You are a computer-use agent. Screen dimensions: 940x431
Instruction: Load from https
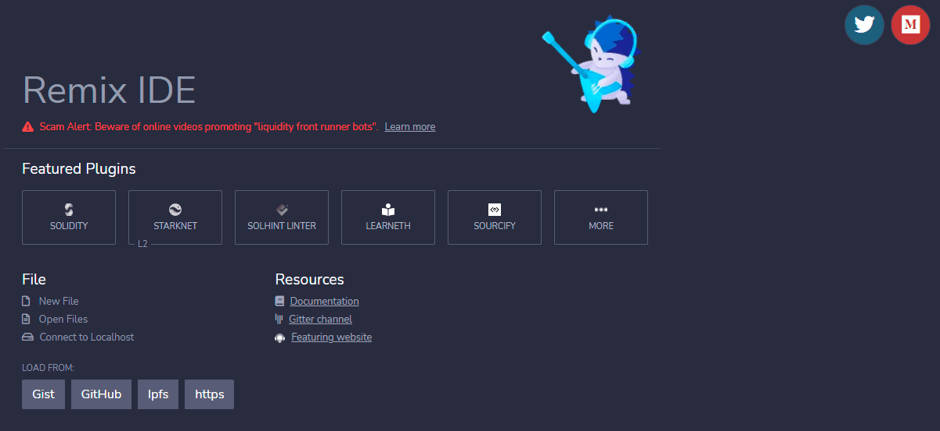pyautogui.click(x=209, y=394)
